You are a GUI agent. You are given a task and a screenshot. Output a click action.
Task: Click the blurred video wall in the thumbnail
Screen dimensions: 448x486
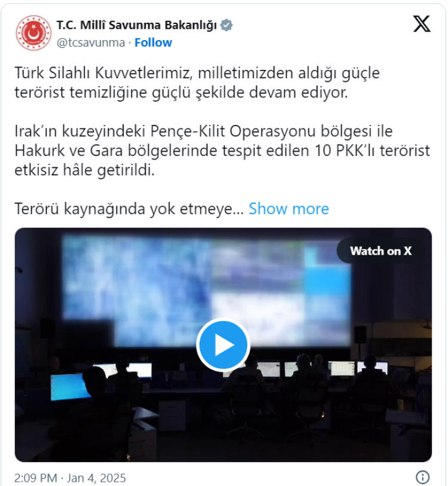coord(206,290)
